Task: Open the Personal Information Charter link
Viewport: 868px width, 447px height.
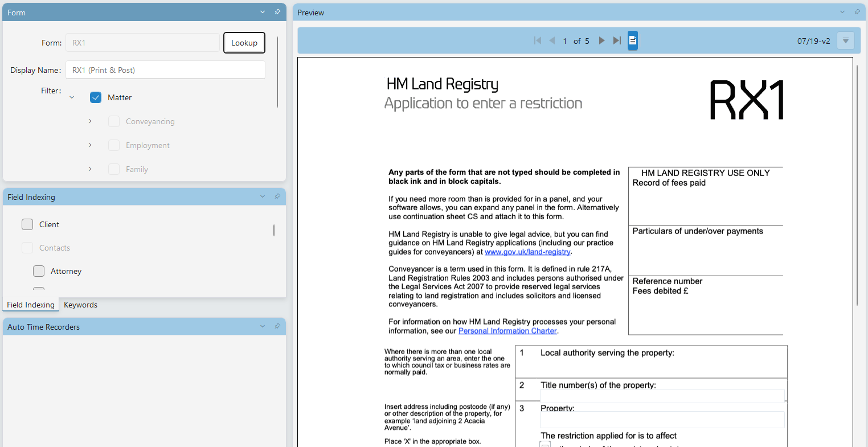Action: pos(507,331)
